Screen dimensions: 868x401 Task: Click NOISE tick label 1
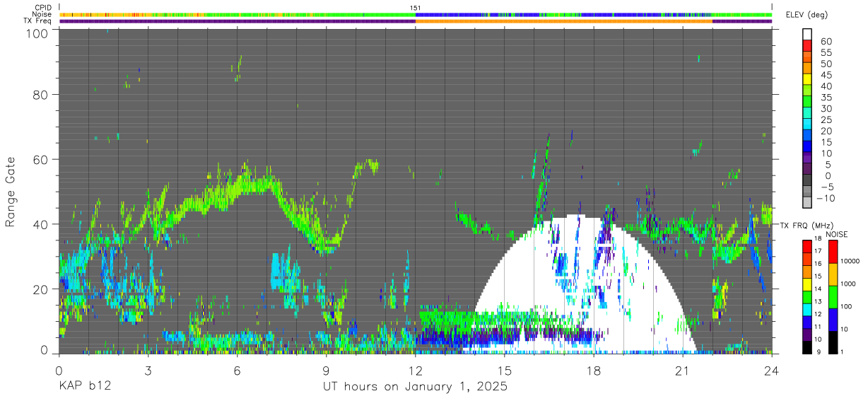point(843,352)
